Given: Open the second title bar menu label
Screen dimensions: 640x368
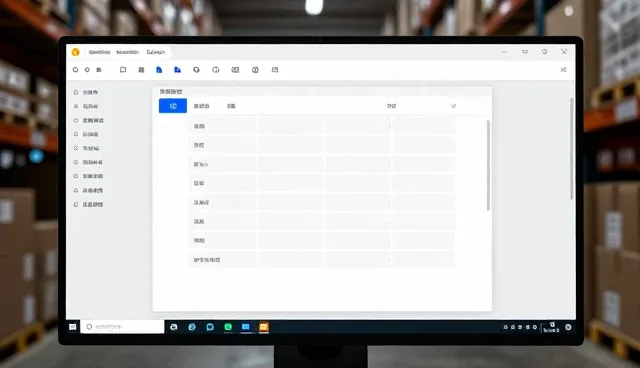Looking at the screenshot, I should coord(127,52).
